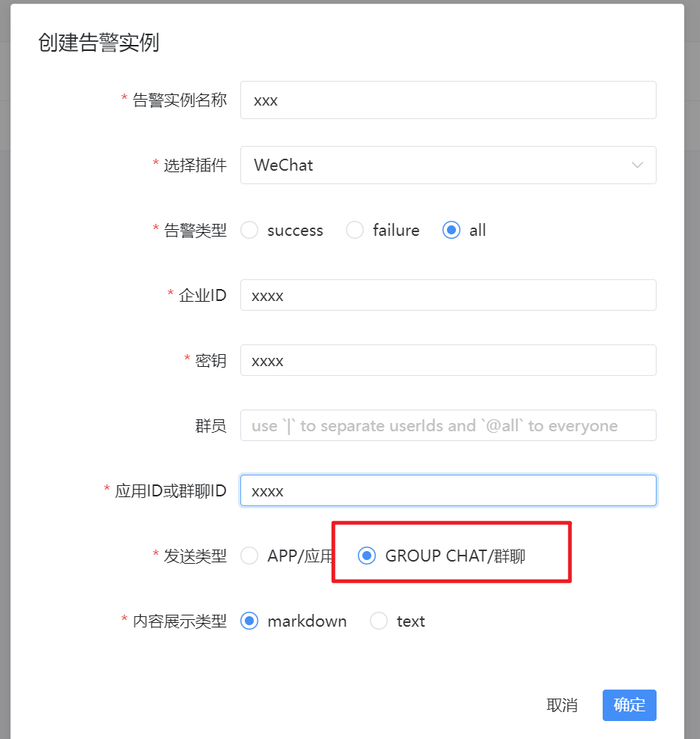Click the 告警实例名称 input field
Image resolution: width=700 pixels, height=739 pixels.
(448, 100)
